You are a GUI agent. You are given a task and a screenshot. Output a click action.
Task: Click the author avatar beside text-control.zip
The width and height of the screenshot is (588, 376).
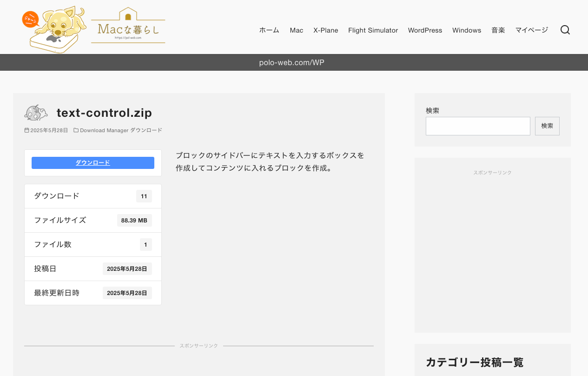click(36, 113)
